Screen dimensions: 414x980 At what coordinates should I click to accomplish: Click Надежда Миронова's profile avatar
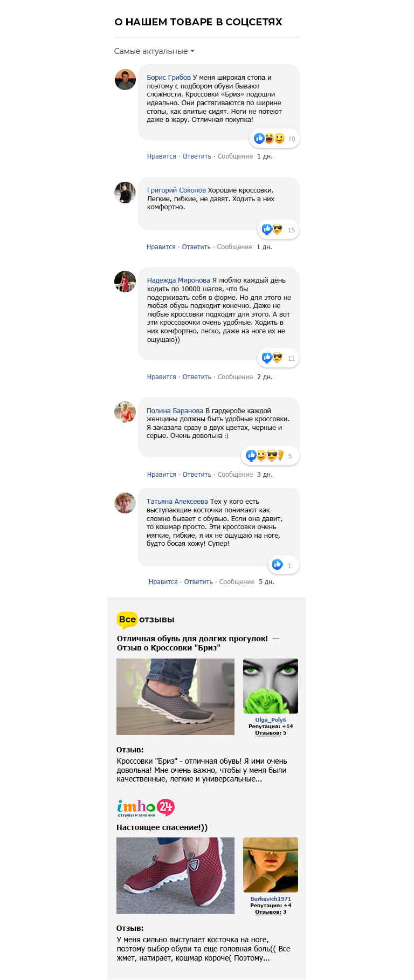click(x=125, y=282)
